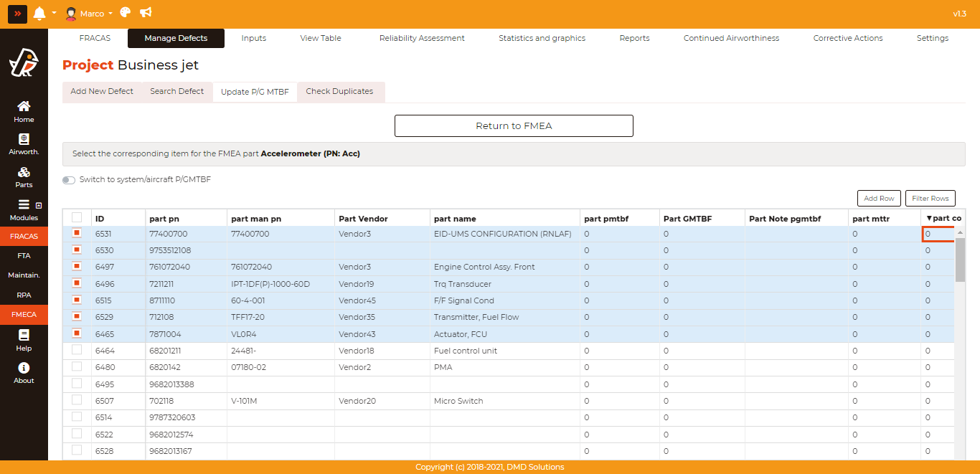This screenshot has height=474, width=980.
Task: Open the Parts sidebar icon
Action: 24,176
